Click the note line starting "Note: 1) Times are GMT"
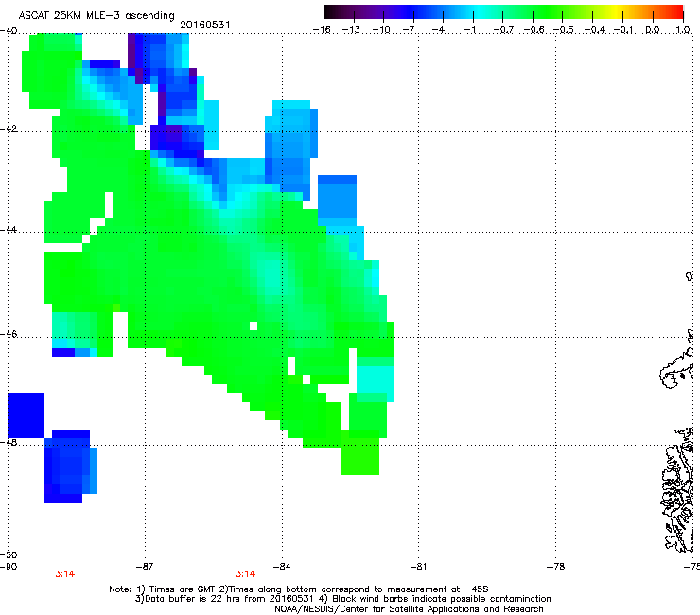700x615 pixels. [299, 589]
